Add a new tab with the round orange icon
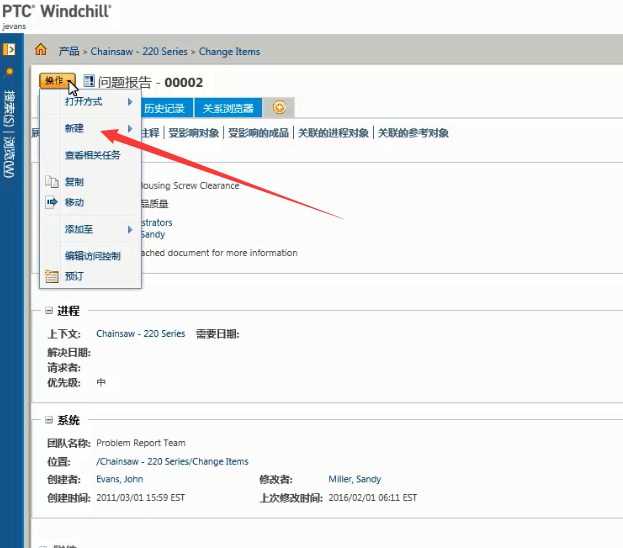The height and width of the screenshot is (548, 623). (x=279, y=107)
